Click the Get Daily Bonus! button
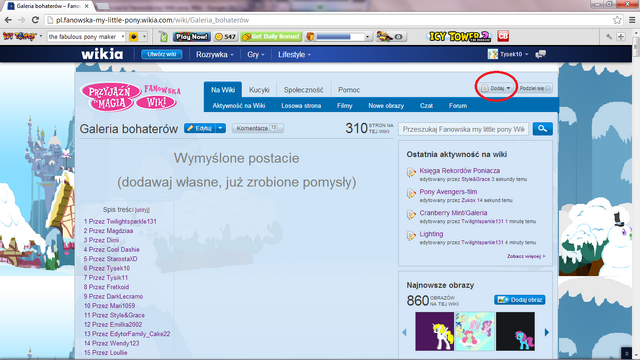Viewport: 640px width, 360px height. [271, 37]
